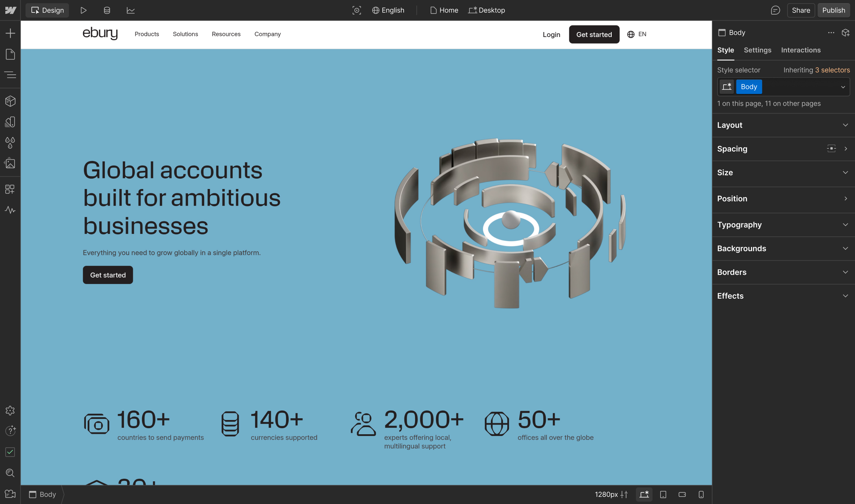855x504 pixels.
Task: Click Resources in the site navigation
Action: pos(226,34)
